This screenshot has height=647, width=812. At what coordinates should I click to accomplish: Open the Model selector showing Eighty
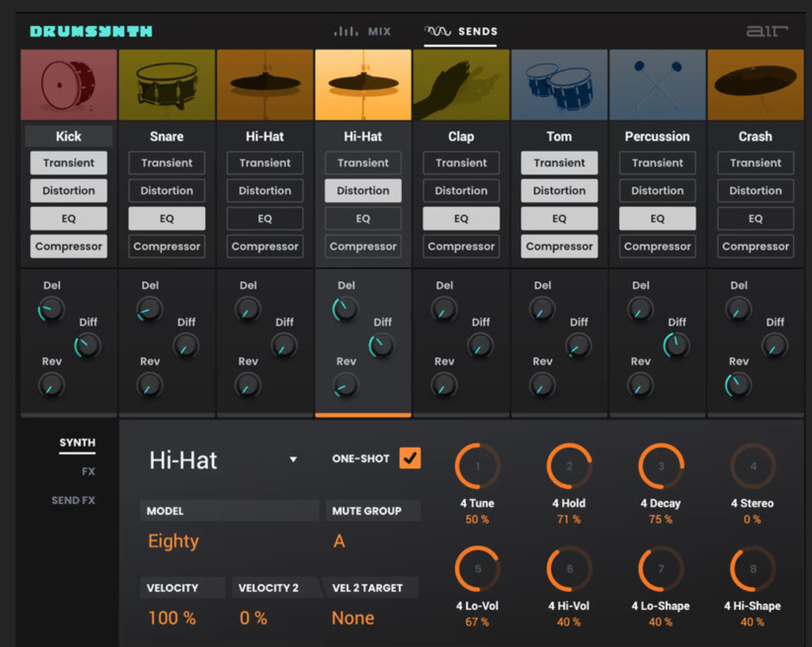point(173,541)
